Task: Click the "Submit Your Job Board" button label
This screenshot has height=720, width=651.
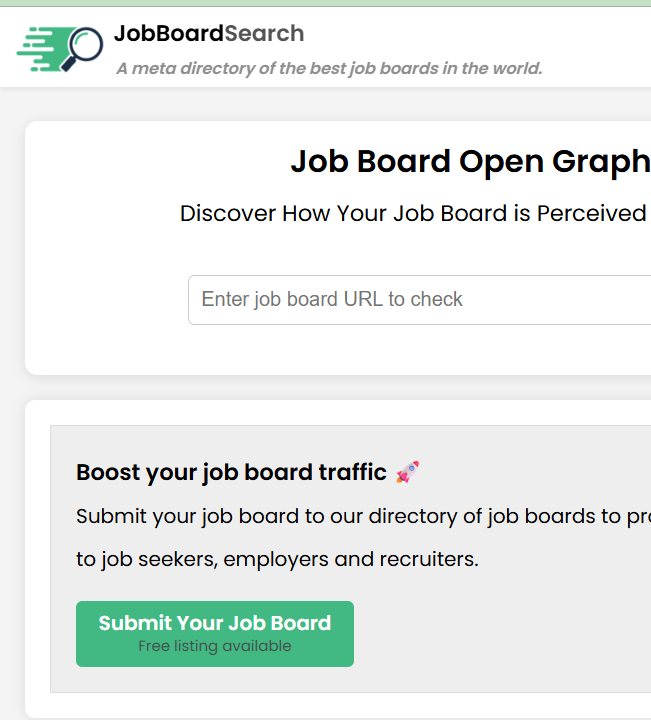Action: tap(215, 623)
